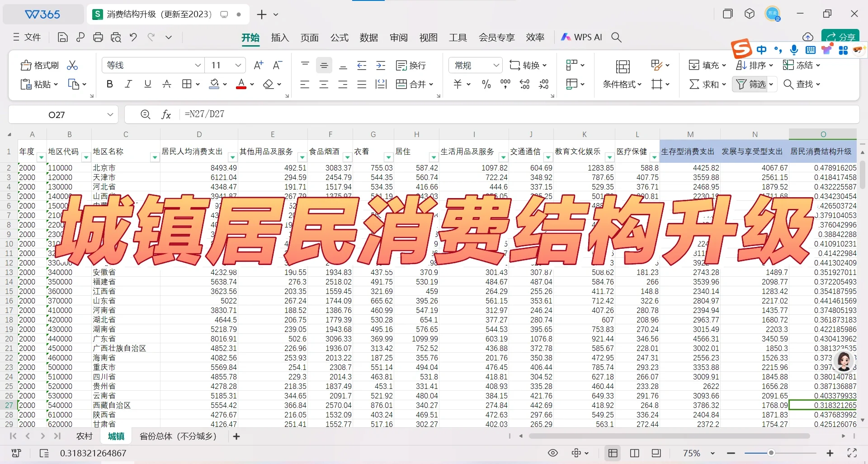Switch to the 插入 ribbon tab
Image resolution: width=868 pixels, height=464 pixels.
(x=280, y=38)
